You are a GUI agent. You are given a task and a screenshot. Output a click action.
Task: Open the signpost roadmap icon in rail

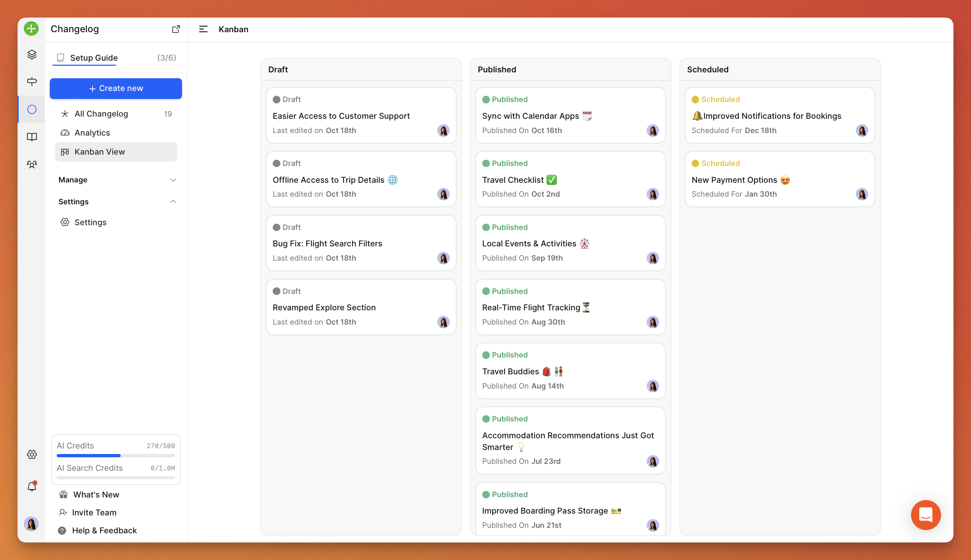pyautogui.click(x=32, y=81)
